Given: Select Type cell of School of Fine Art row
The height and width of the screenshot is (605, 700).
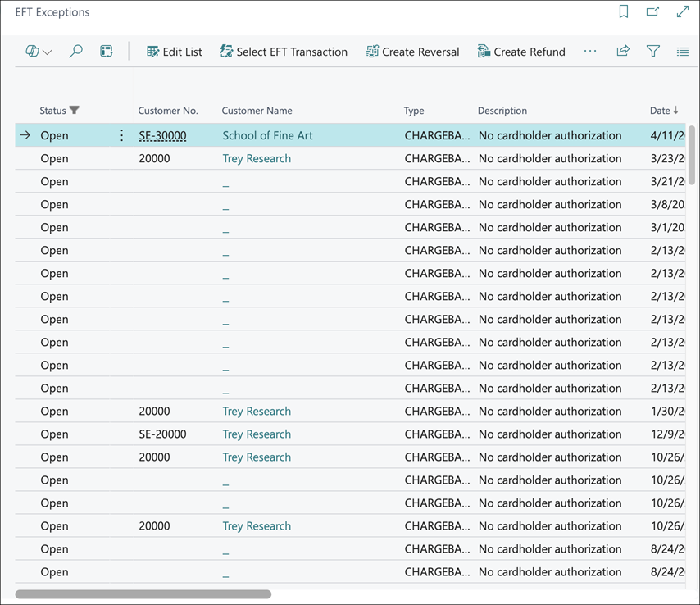Looking at the screenshot, I should click(438, 136).
